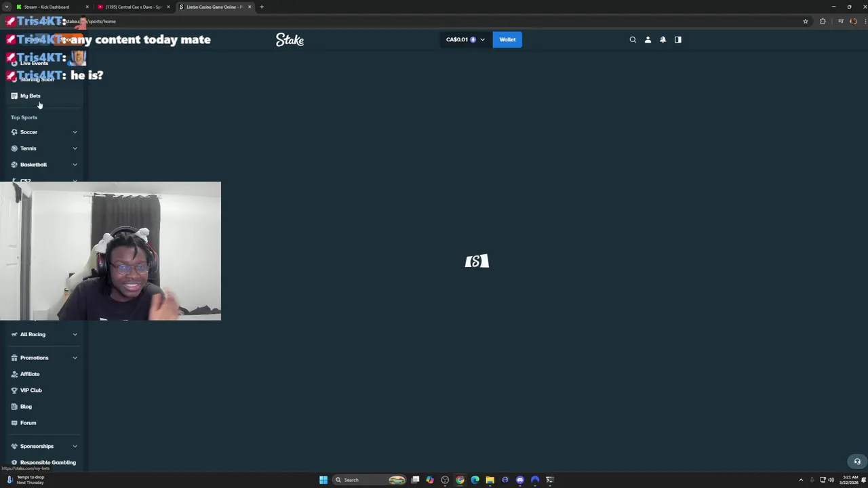Open Chrome extensions puzzle icon
The width and height of the screenshot is (868, 488).
point(823,21)
